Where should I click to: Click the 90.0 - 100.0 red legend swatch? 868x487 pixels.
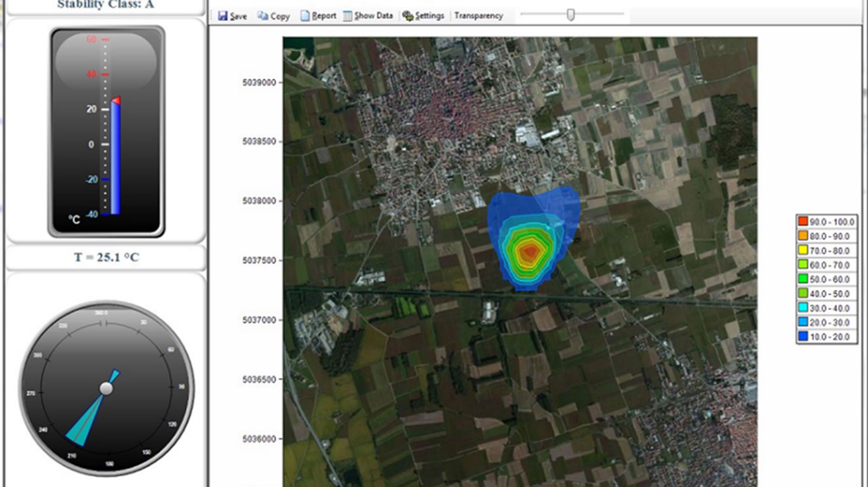click(803, 221)
